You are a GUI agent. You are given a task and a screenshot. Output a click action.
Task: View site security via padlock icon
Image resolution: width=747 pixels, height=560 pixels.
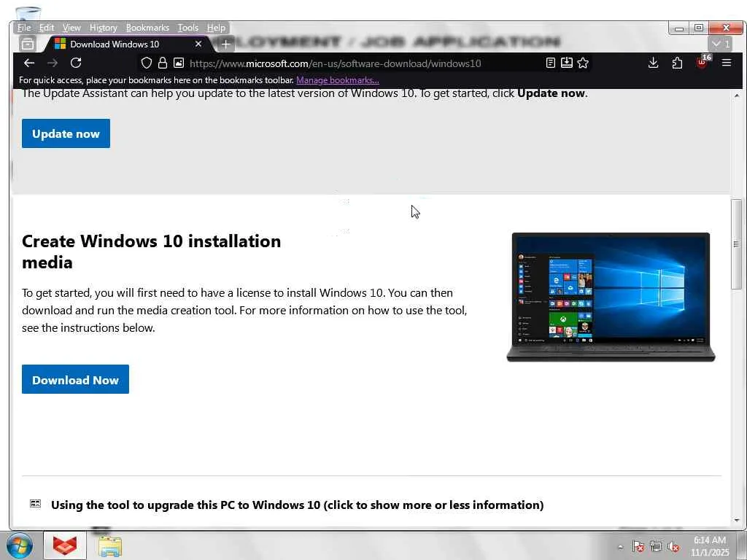pyautogui.click(x=163, y=63)
